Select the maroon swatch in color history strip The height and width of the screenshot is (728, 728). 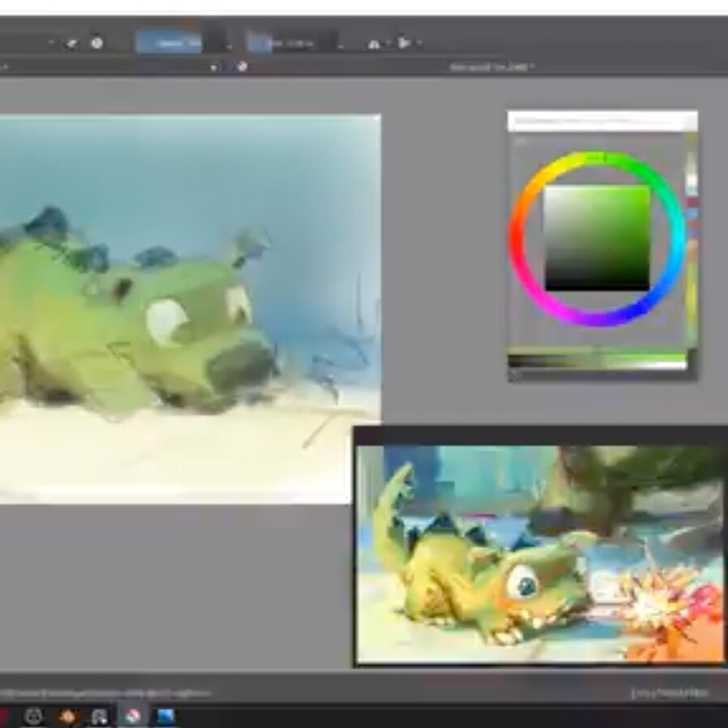coord(692,203)
